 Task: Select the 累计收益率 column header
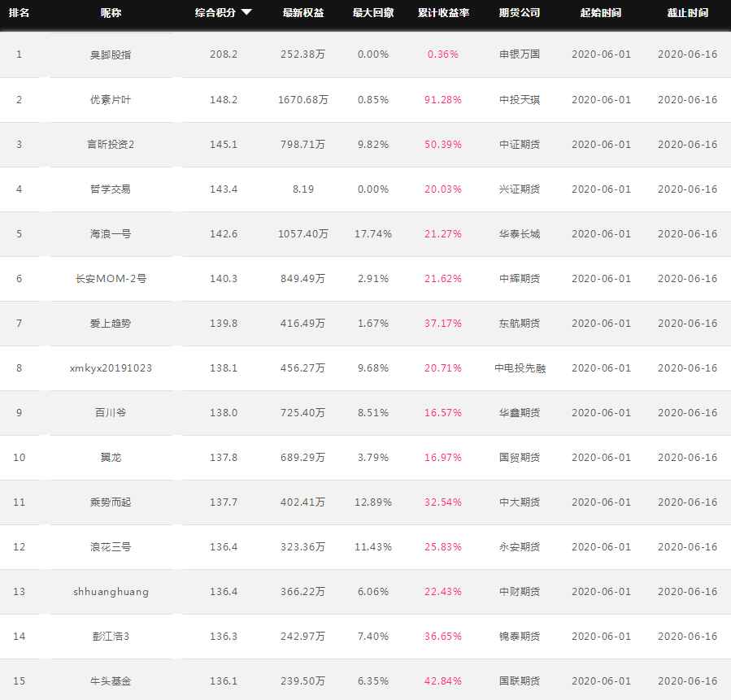click(443, 12)
